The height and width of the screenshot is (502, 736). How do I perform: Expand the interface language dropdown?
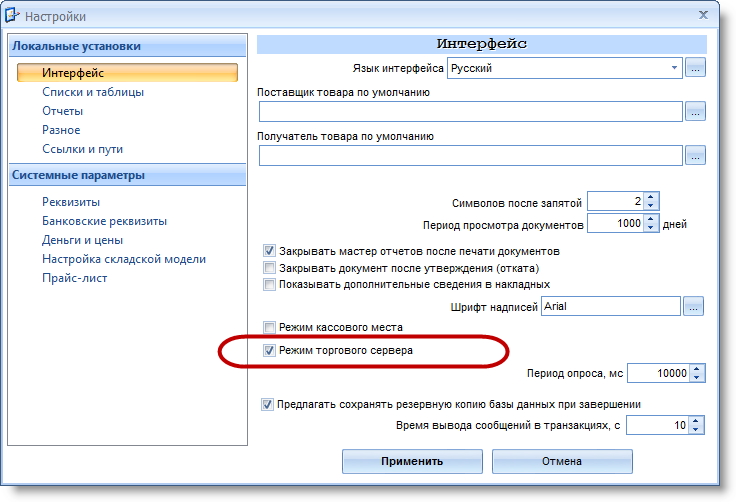pyautogui.click(x=675, y=68)
